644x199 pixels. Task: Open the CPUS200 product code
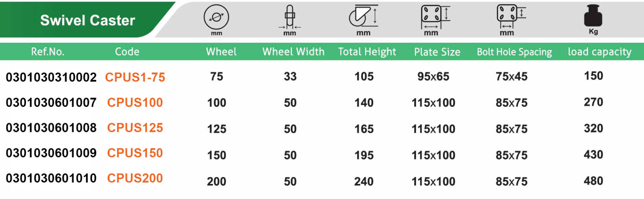135,178
